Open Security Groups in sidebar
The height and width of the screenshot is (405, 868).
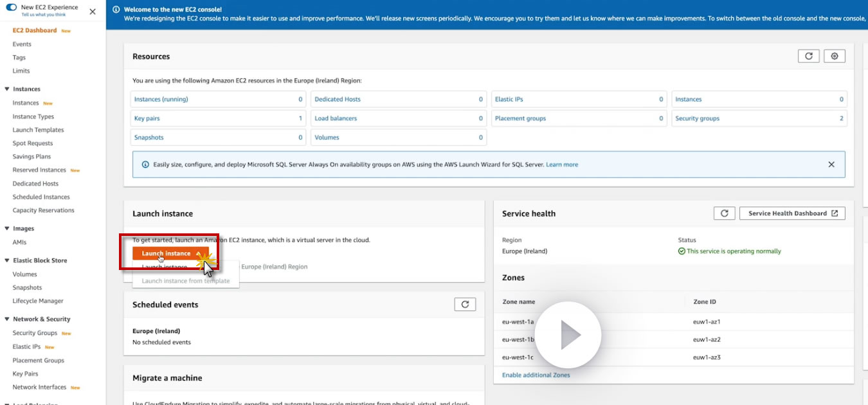click(35, 333)
